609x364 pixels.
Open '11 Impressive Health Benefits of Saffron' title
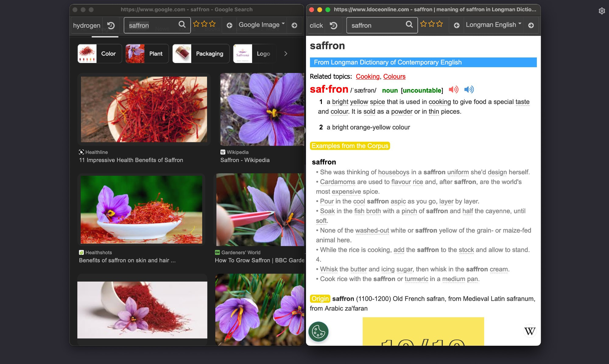(131, 160)
